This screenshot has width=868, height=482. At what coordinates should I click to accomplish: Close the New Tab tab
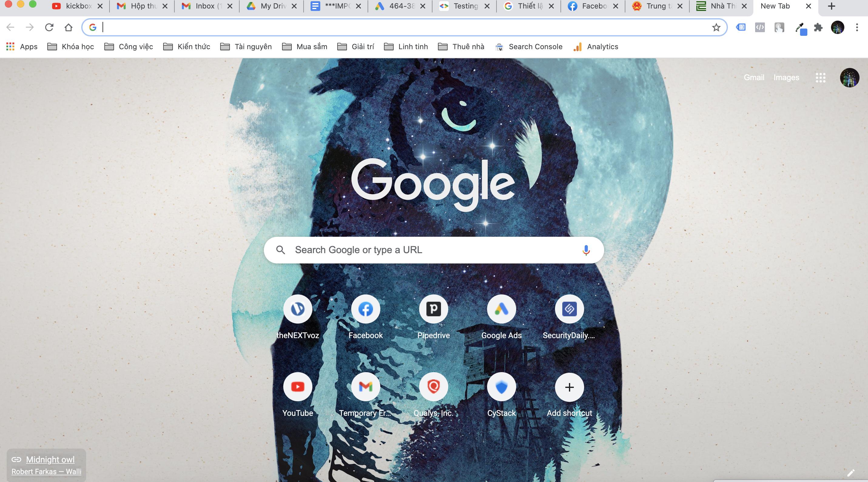(808, 6)
